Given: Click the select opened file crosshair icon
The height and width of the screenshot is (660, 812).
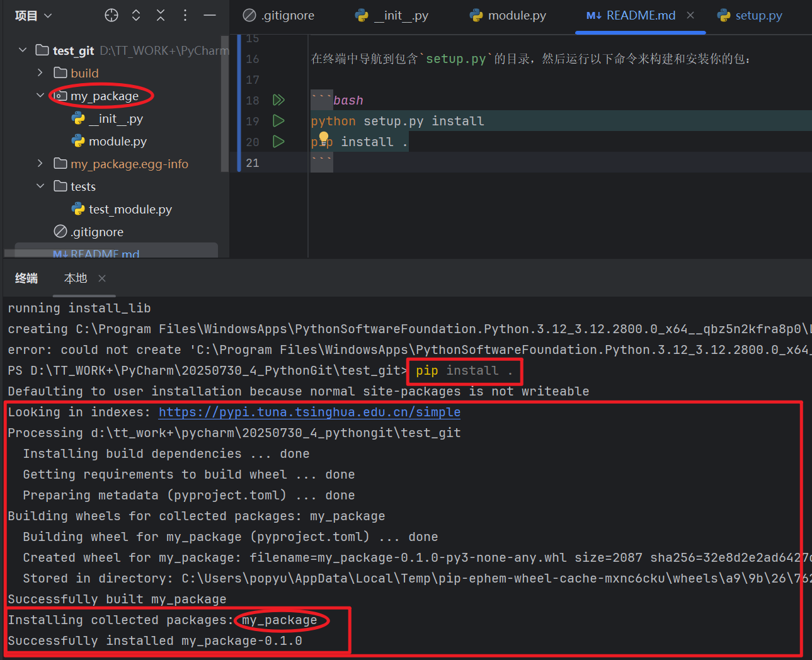Looking at the screenshot, I should pyautogui.click(x=112, y=16).
